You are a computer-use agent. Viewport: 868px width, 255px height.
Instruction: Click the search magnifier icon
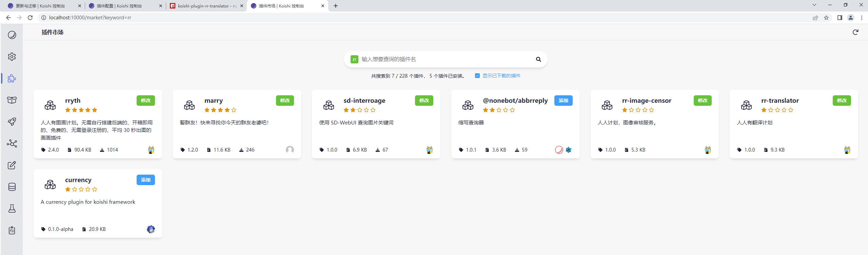(538, 59)
